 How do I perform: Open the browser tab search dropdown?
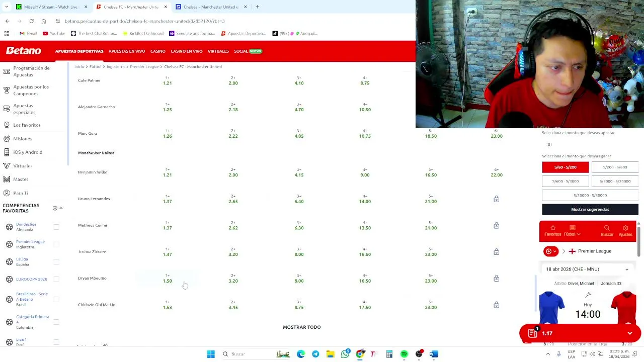coord(7,7)
